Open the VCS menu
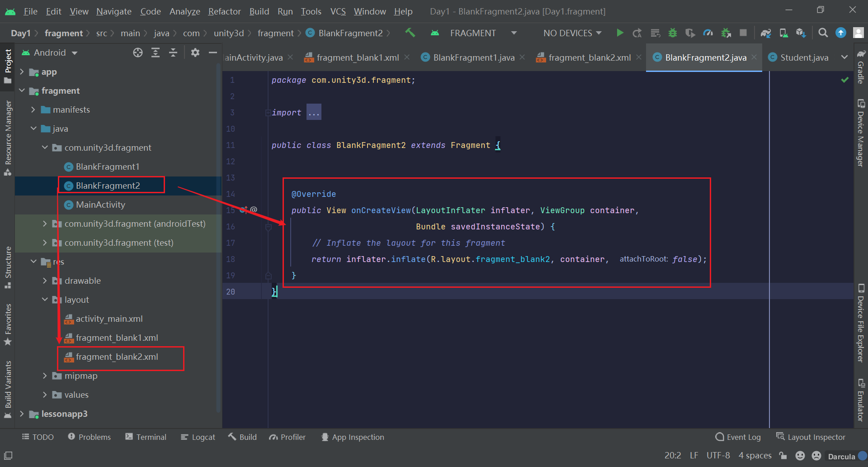 point(338,11)
